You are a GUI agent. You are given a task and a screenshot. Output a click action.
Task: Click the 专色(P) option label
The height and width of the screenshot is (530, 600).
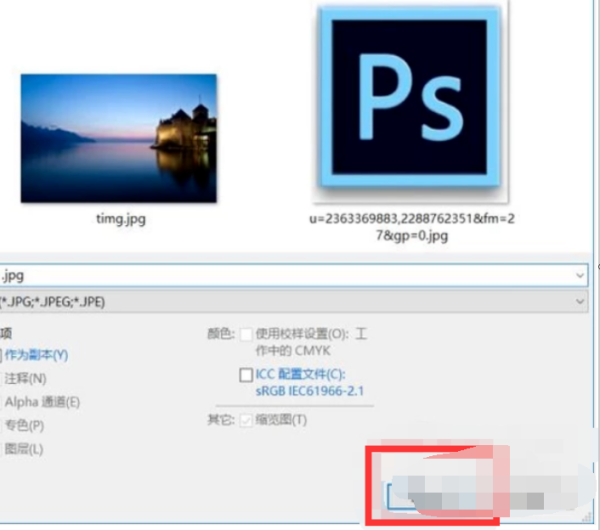[x=24, y=426]
